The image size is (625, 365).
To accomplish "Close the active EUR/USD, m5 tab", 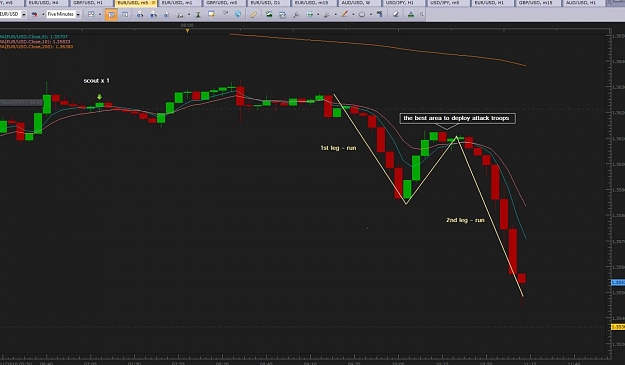I will pyautogui.click(x=153, y=3).
